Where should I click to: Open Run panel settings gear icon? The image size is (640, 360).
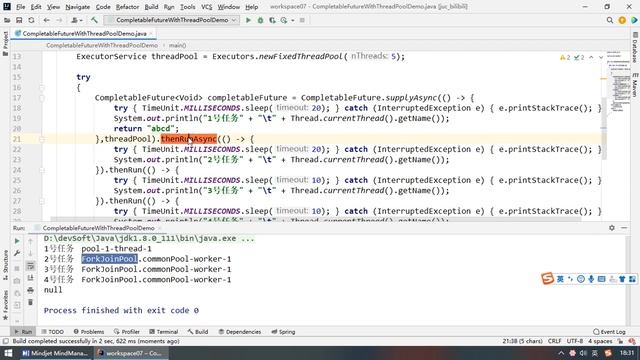point(612,228)
